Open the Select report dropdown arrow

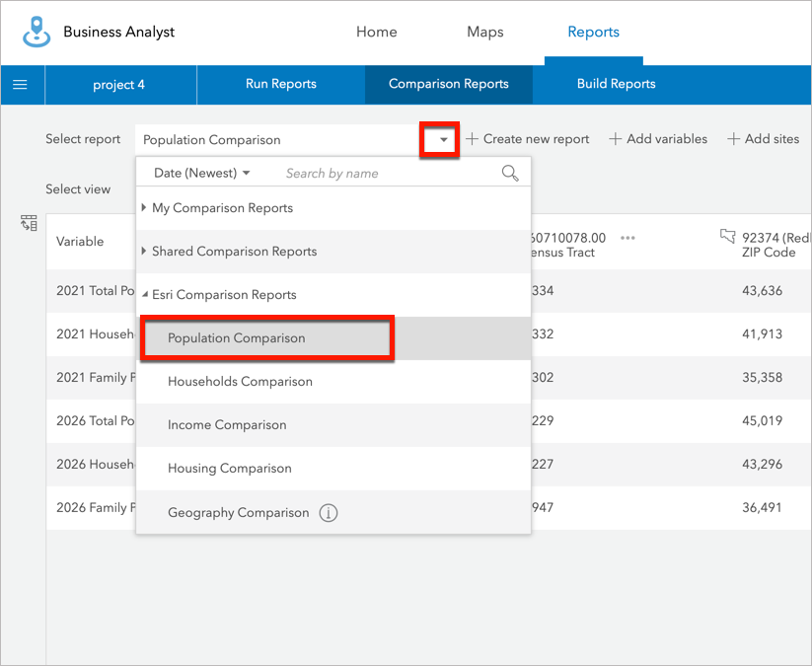point(444,140)
